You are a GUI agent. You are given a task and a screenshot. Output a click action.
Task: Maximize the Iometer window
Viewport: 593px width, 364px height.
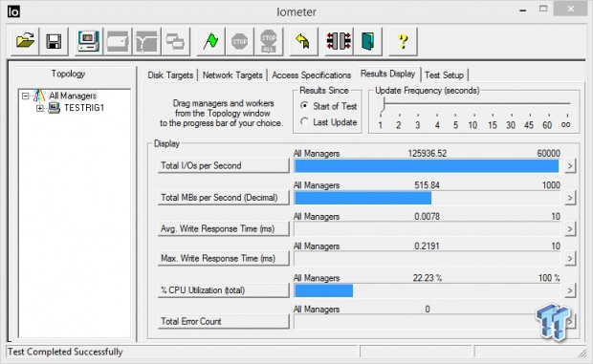(543, 9)
